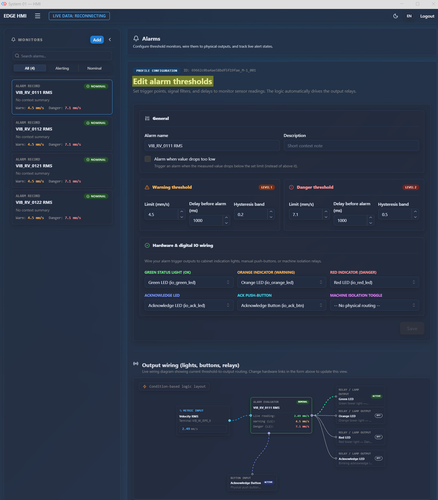The height and width of the screenshot is (500, 438).
Task: Click the Danger threshold circle icon
Action: 291,187
